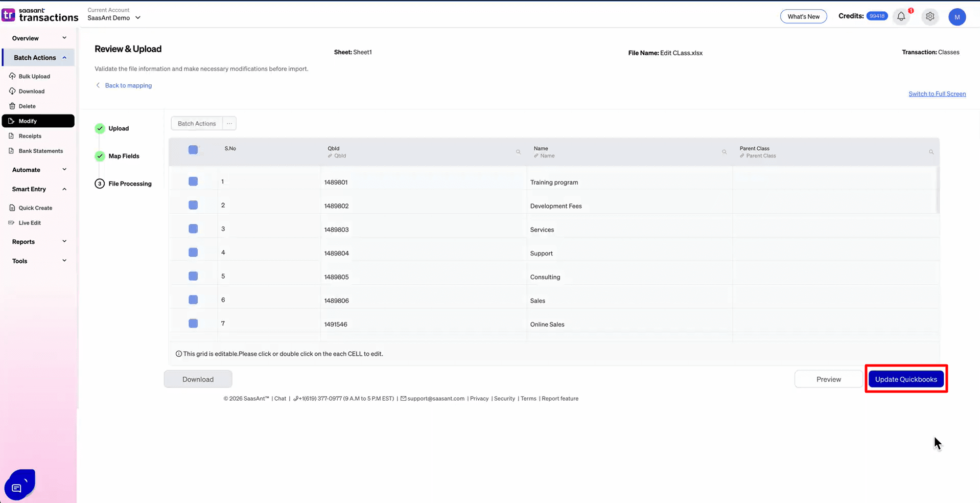
Task: Open the notifications bell
Action: click(900, 16)
